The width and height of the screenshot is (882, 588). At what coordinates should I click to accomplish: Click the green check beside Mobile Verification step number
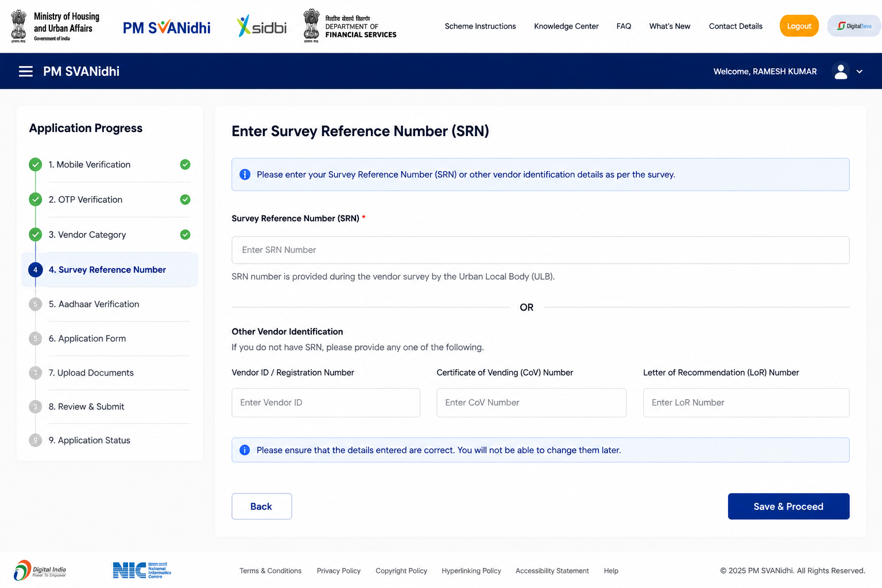coord(36,165)
